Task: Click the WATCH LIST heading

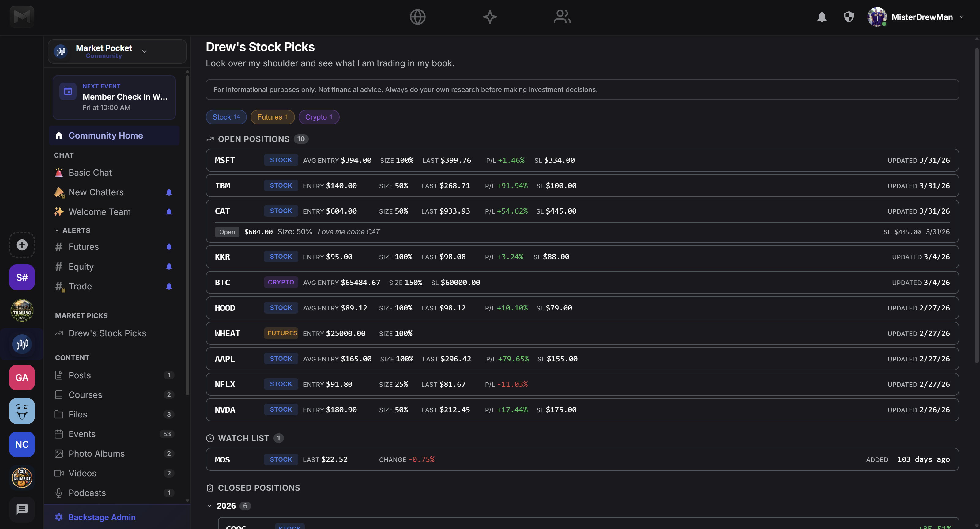Action: 243,438
